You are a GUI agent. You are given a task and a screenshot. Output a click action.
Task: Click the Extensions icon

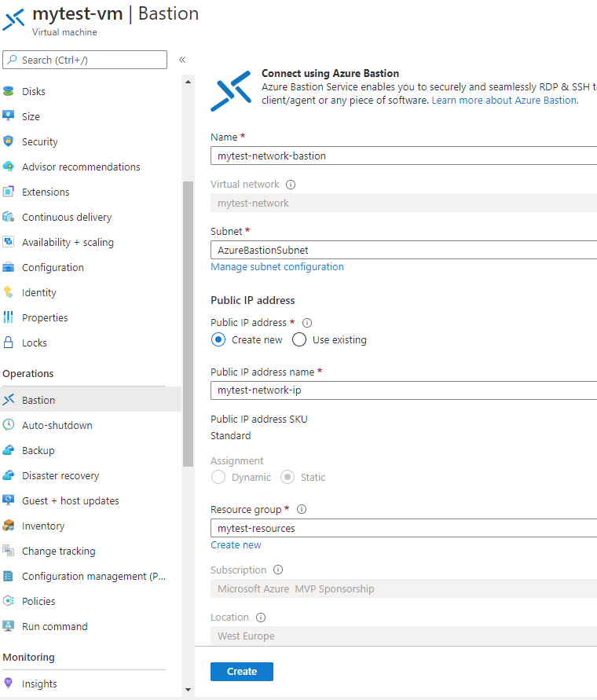8,192
